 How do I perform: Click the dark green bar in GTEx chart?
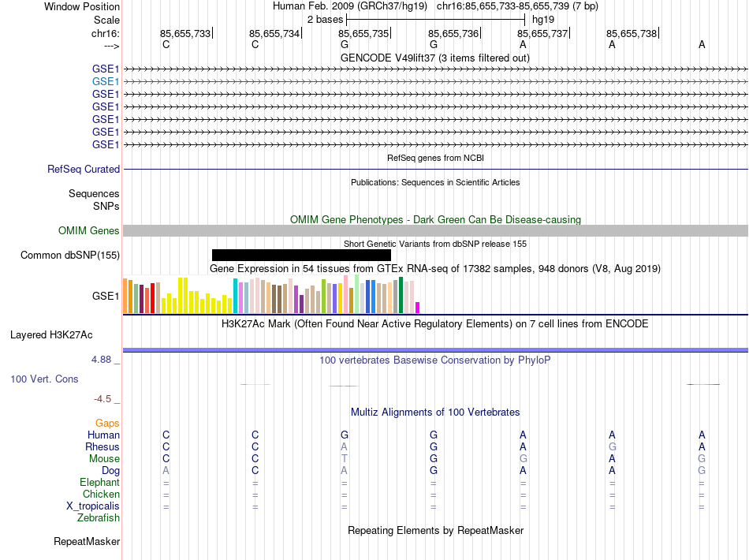click(x=401, y=295)
